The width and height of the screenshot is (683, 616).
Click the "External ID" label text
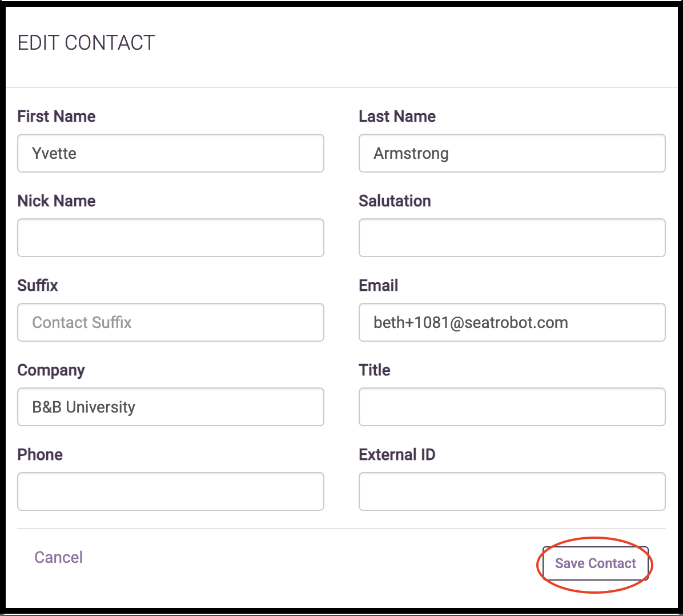397,455
